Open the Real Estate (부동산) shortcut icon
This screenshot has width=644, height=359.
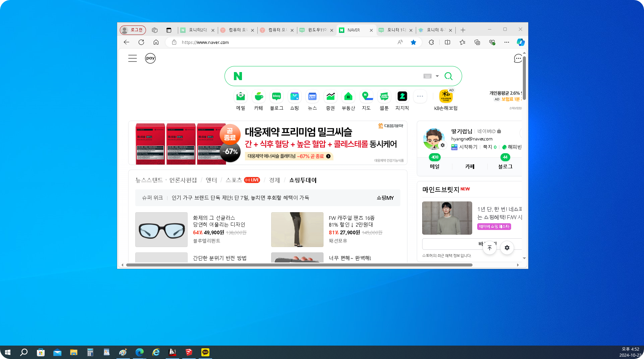(x=348, y=97)
